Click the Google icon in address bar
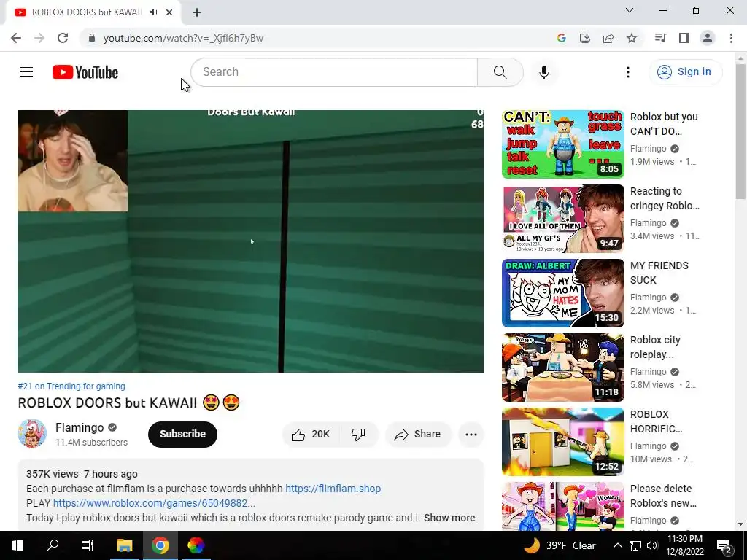 tap(562, 38)
